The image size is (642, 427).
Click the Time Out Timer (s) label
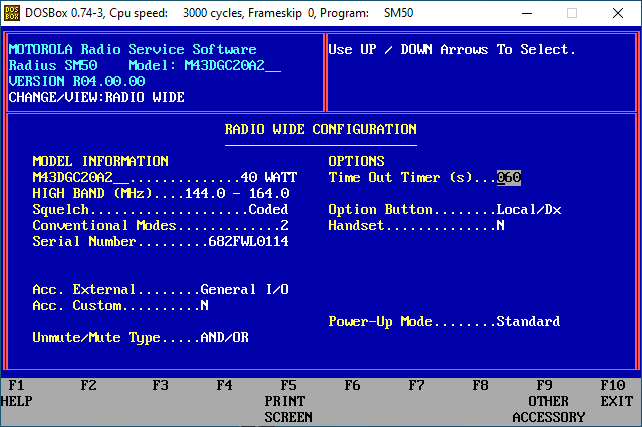400,178
